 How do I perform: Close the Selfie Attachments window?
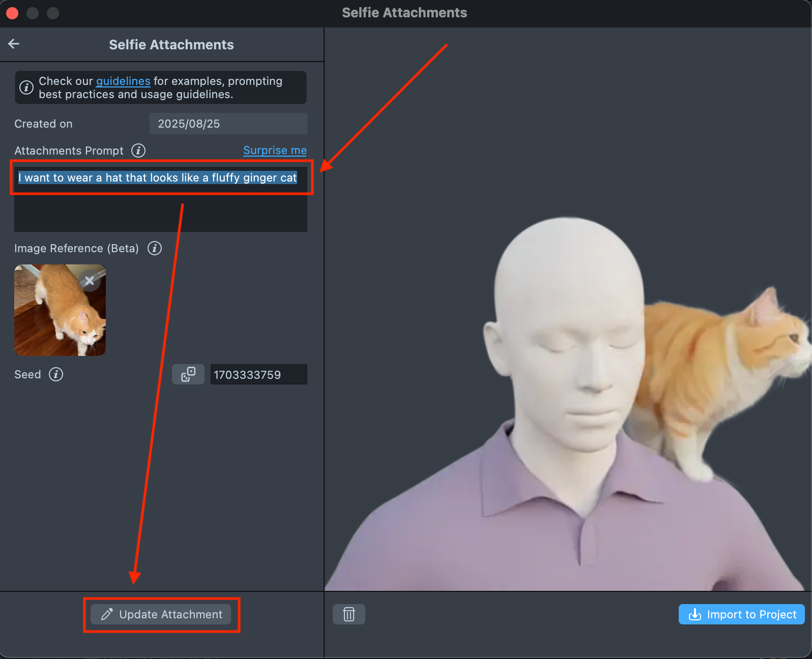[x=12, y=13]
